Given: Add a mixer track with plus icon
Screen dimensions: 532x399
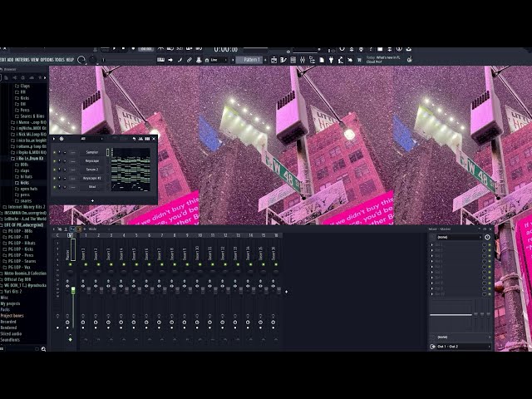Looking at the screenshot, I should [286, 292].
